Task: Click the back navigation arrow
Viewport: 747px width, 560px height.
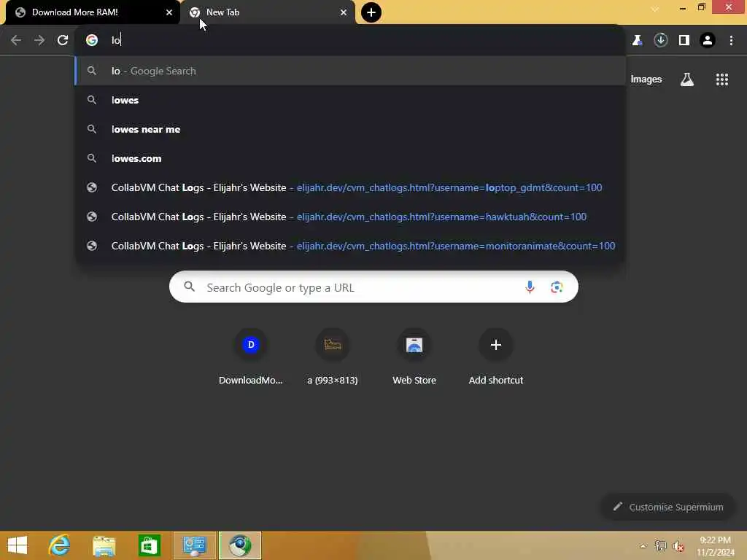Action: pyautogui.click(x=16, y=40)
